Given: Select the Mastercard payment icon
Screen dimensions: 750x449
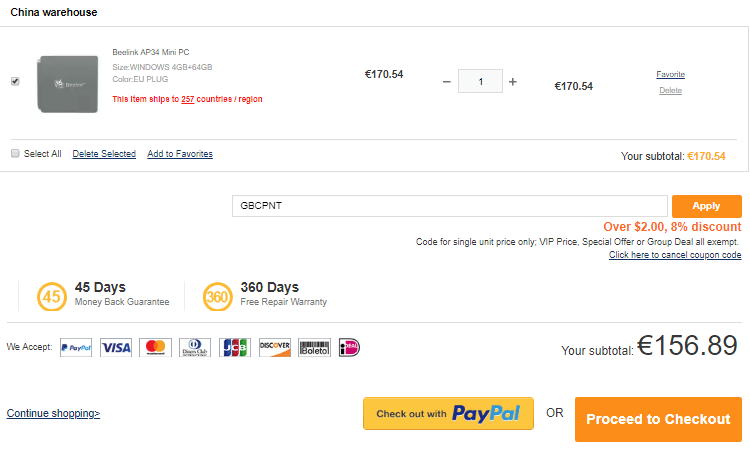Looking at the screenshot, I should click(155, 348).
